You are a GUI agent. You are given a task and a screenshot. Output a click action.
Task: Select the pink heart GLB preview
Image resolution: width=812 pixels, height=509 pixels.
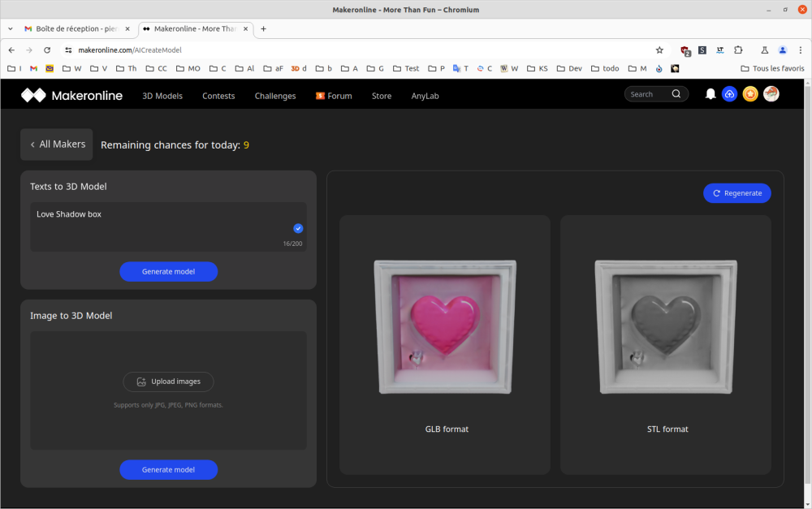pos(445,326)
